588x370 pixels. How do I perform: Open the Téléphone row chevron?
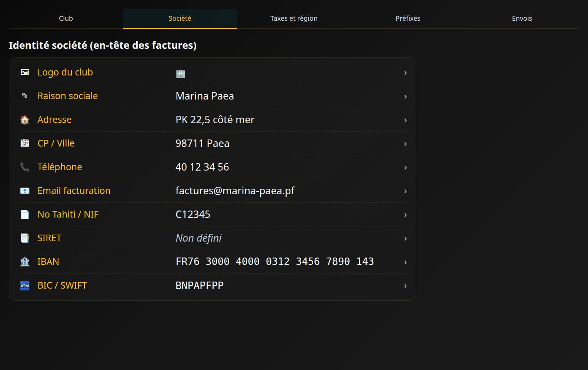click(x=405, y=168)
